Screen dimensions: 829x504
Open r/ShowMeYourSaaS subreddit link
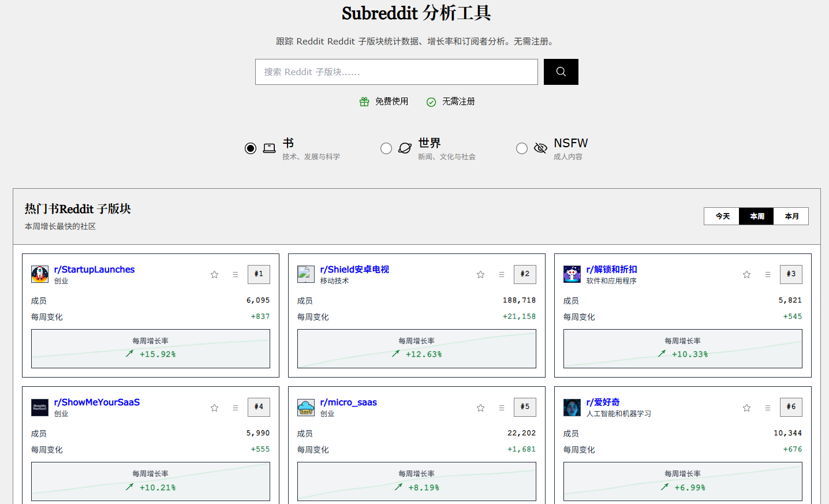click(x=97, y=402)
